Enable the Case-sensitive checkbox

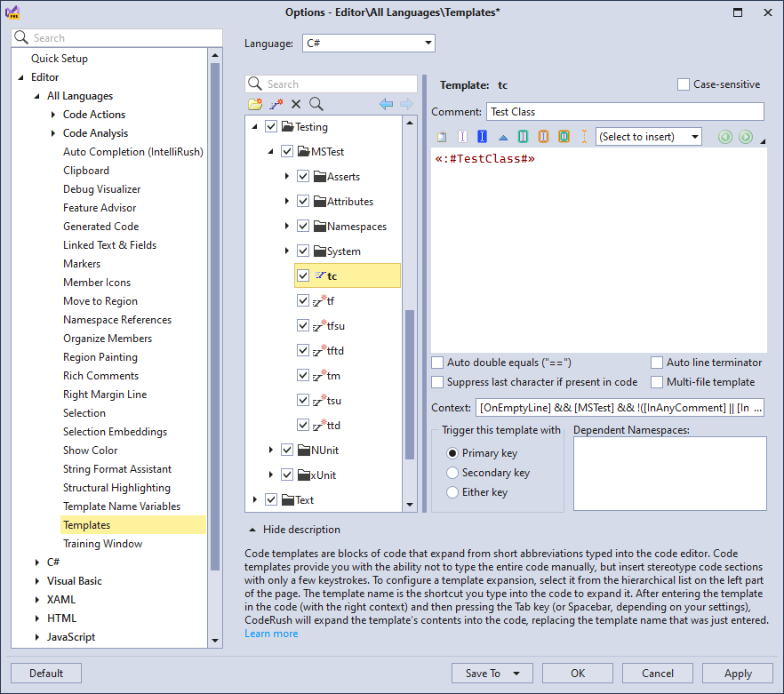(683, 84)
